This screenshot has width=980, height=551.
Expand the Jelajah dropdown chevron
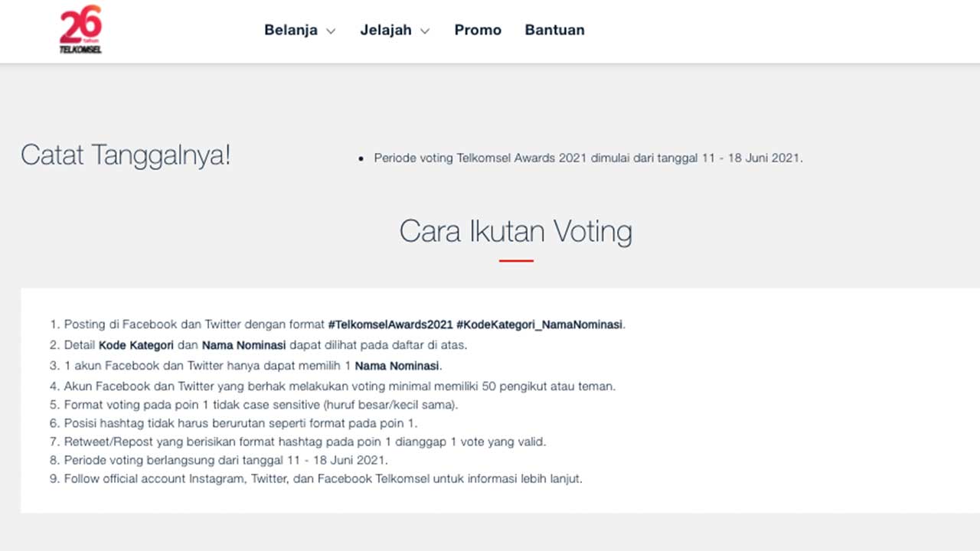(425, 31)
